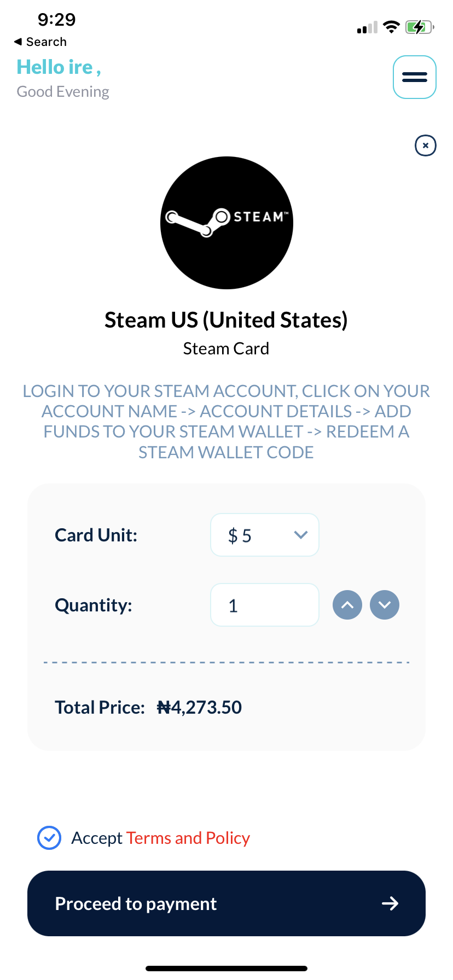Close the Steam card dialog
The width and height of the screenshot is (453, 980).
coord(426,145)
